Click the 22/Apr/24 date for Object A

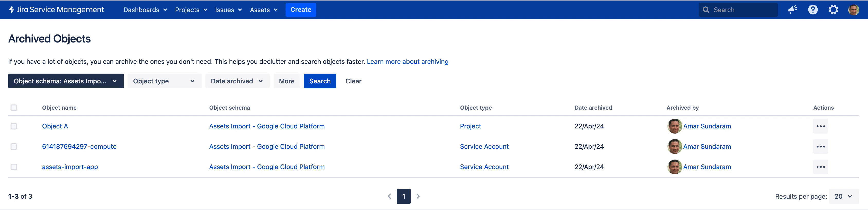(589, 126)
